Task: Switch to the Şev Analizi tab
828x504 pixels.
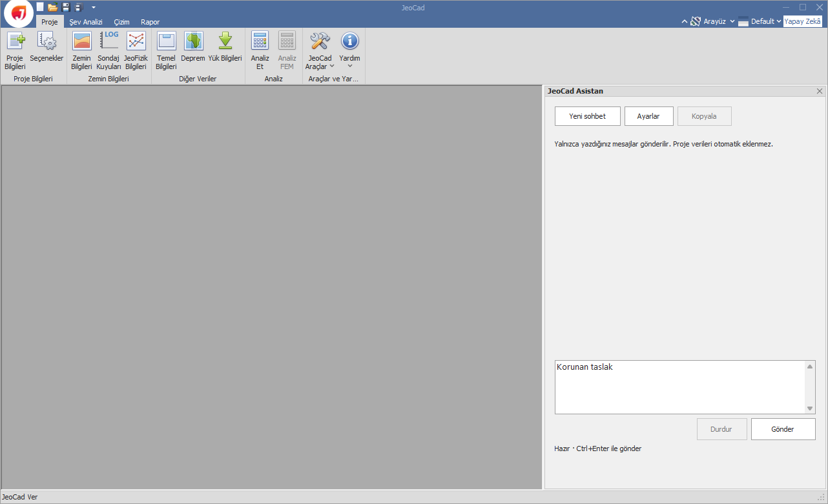Action: tap(86, 22)
